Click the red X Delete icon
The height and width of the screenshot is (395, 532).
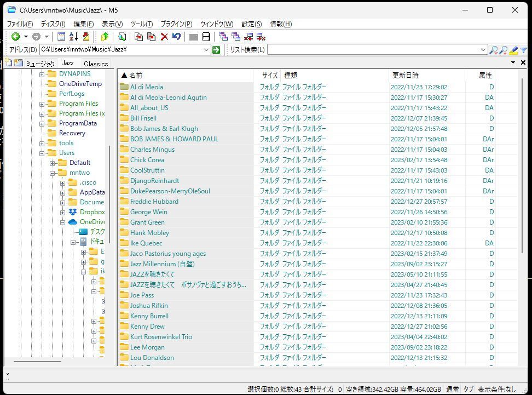(164, 37)
